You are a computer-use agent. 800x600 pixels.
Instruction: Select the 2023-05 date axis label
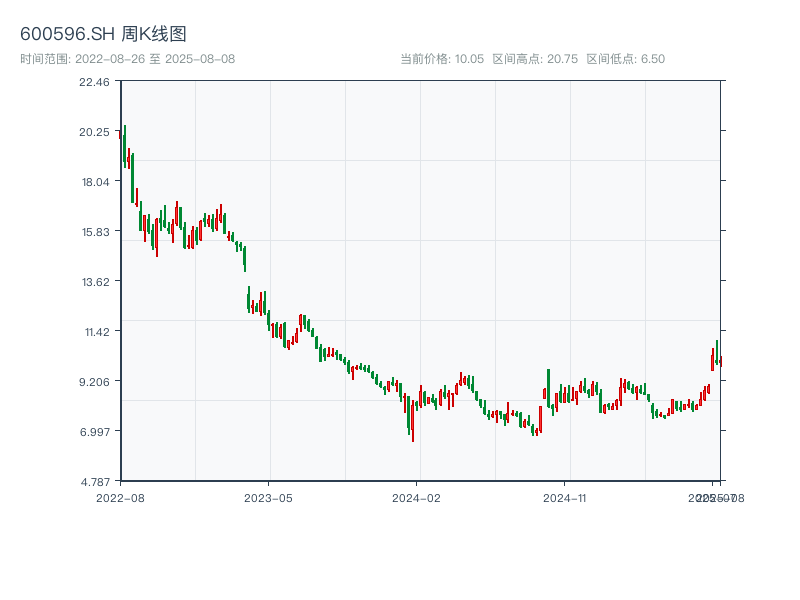(x=268, y=497)
